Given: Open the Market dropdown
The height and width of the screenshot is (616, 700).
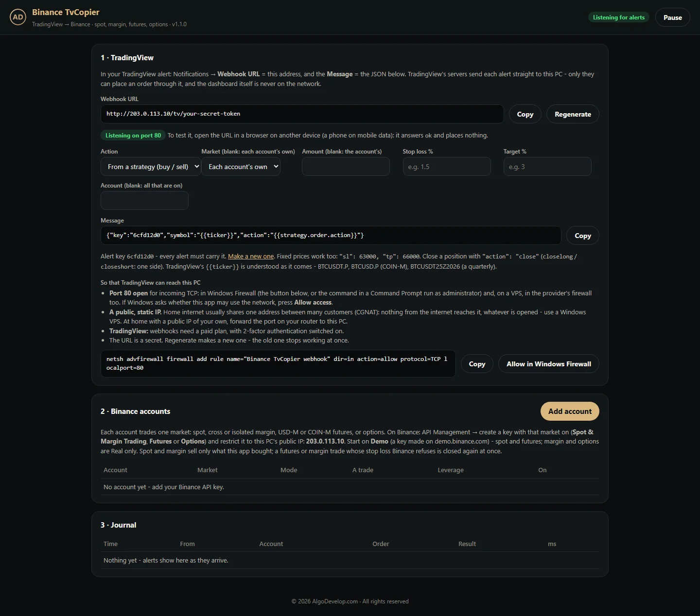Looking at the screenshot, I should [x=241, y=167].
